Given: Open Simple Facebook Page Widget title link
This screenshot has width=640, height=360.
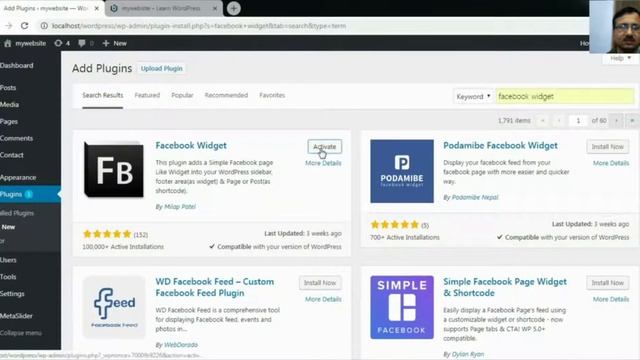Looking at the screenshot, I should 505,287.
